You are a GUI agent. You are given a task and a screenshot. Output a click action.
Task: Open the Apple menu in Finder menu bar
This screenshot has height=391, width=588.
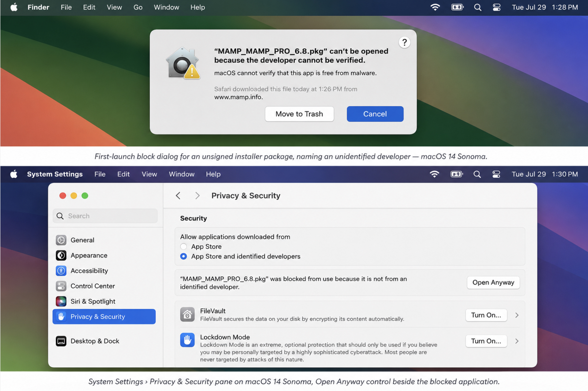14,7
